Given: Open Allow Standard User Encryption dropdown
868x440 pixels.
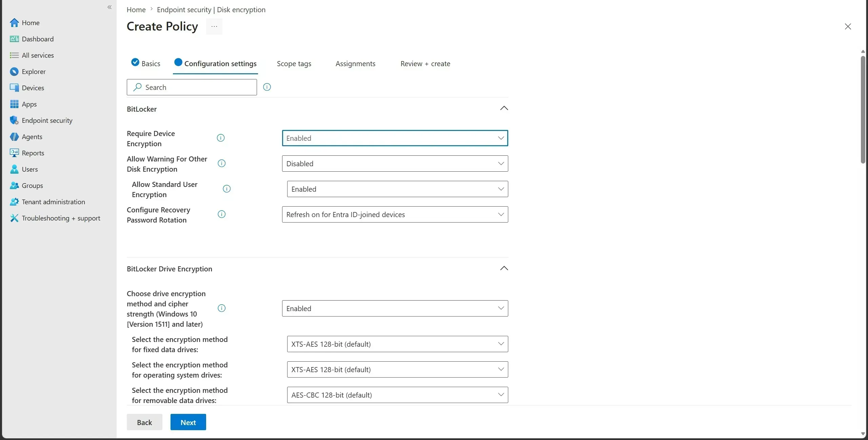Looking at the screenshot, I should click(397, 189).
